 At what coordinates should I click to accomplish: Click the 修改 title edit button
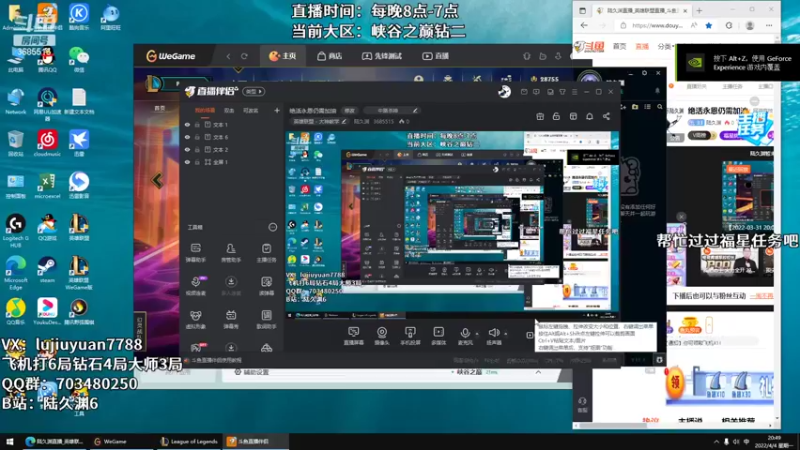(x=349, y=110)
